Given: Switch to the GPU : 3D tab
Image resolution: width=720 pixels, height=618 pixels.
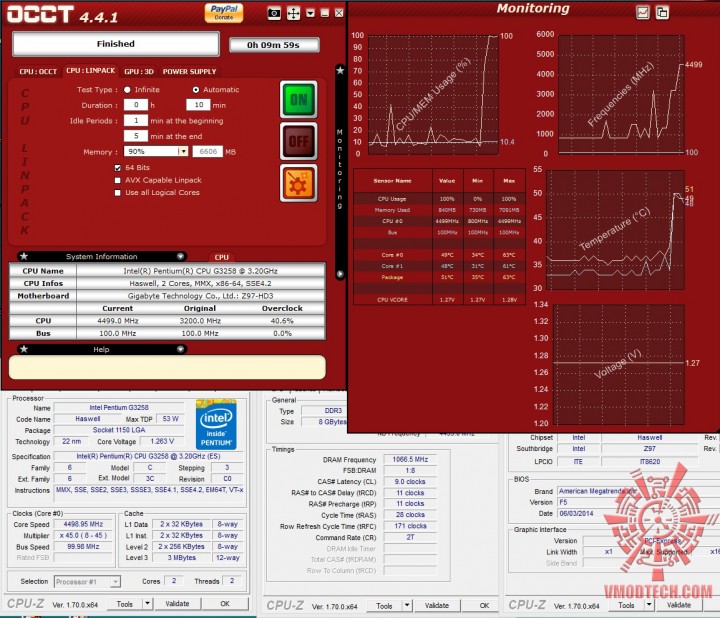Looking at the screenshot, I should [x=139, y=72].
